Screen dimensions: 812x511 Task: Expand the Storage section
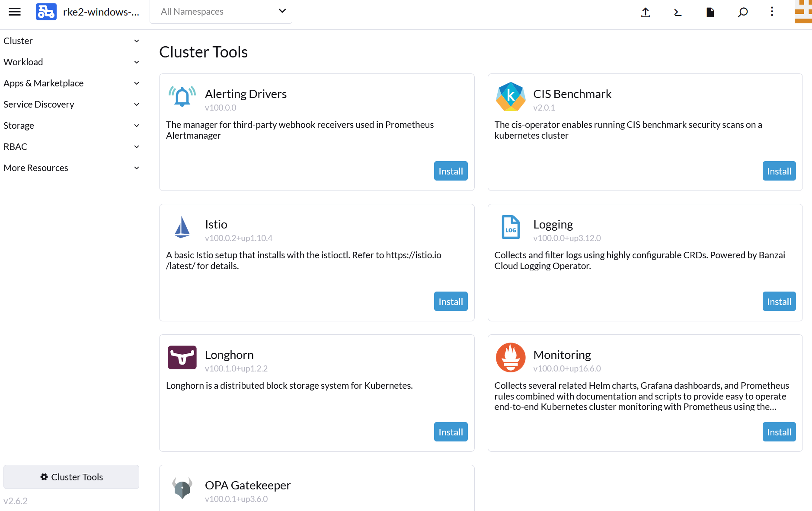pos(19,125)
